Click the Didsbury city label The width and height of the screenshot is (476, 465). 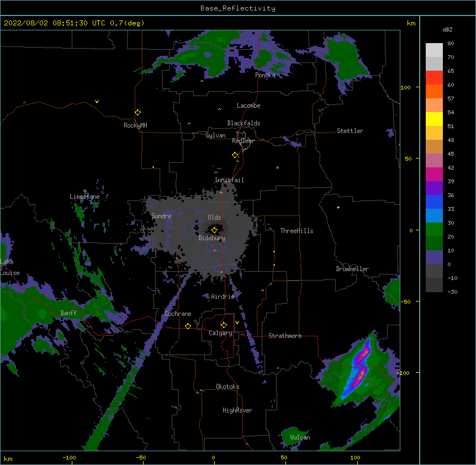[212, 238]
